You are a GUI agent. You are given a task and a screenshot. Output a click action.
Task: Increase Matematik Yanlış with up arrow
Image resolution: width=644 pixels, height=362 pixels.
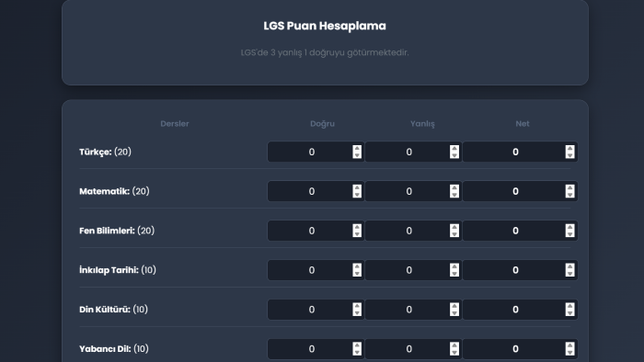454,187
